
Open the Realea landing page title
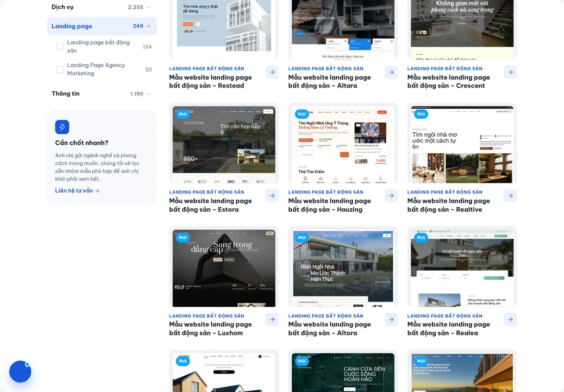coord(449,329)
